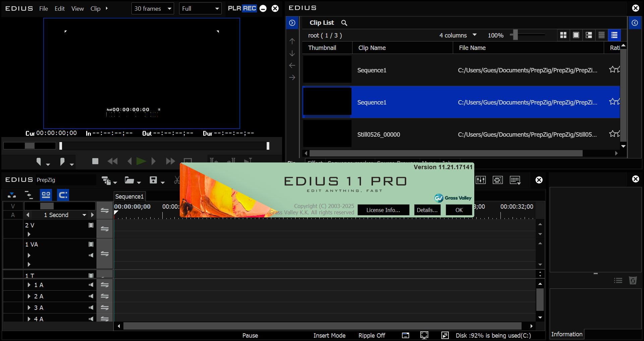The image size is (644, 341).
Task: Move up a folder with up arrow
Action: click(x=292, y=41)
